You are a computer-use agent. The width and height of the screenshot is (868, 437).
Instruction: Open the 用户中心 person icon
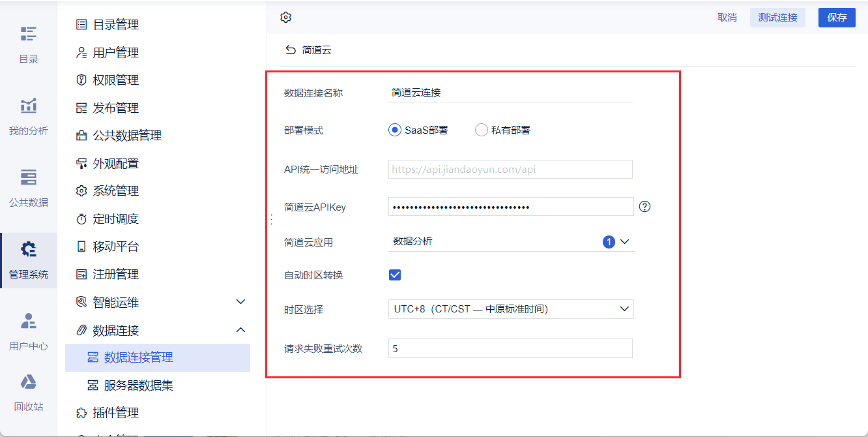[x=28, y=320]
